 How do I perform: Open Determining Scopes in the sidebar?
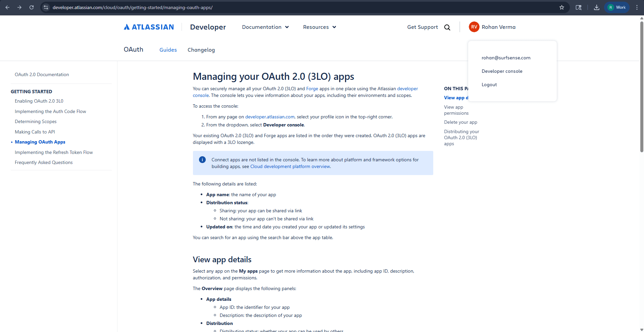[x=36, y=121]
